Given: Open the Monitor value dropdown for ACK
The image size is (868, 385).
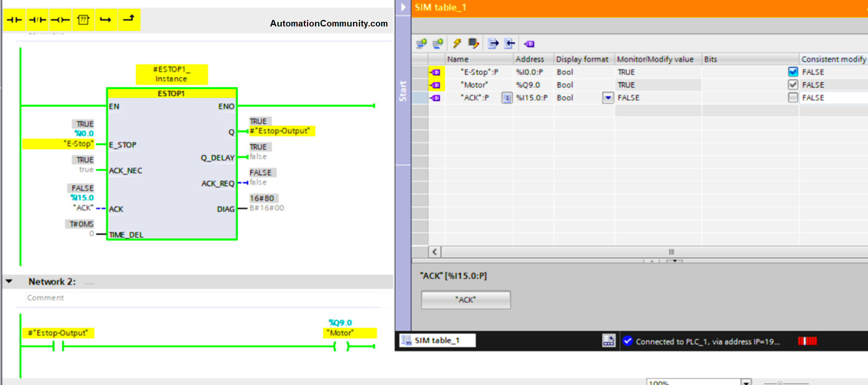Looking at the screenshot, I should click(607, 98).
